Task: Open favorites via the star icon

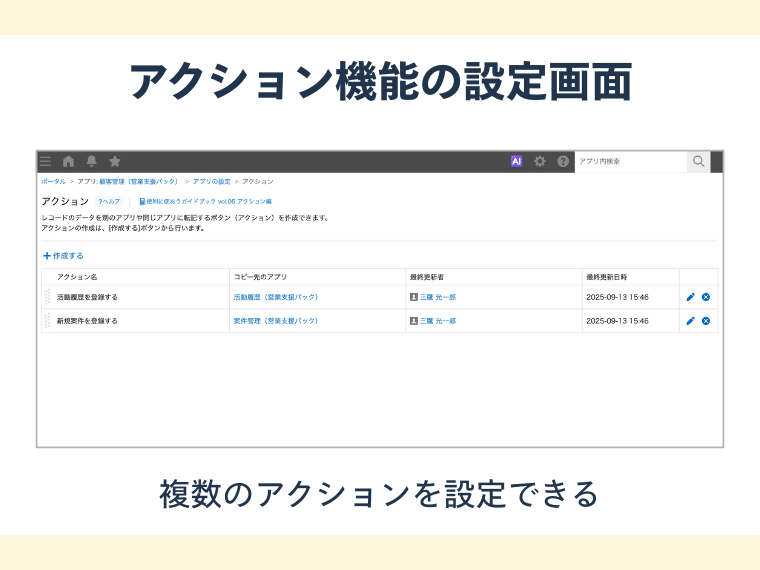Action: tap(115, 161)
